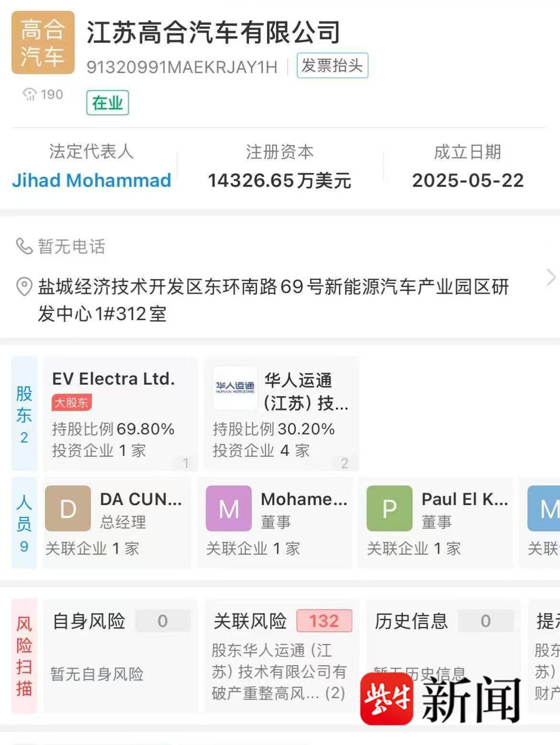This screenshot has width=560, height=745.
Task: Click the D avatar for DA CUN
Action: tap(68, 508)
